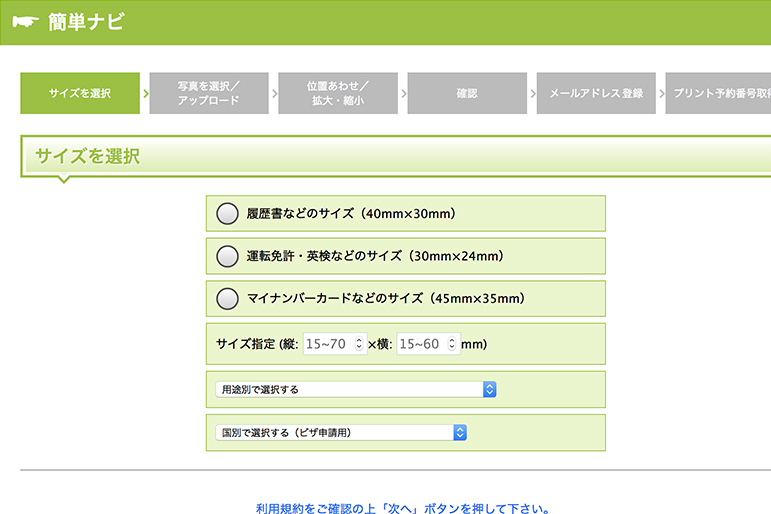Image resolution: width=771 pixels, height=514 pixels.
Task: Go to the 位置あわせ／拡大・縮小 step tab
Action: pyautogui.click(x=338, y=93)
